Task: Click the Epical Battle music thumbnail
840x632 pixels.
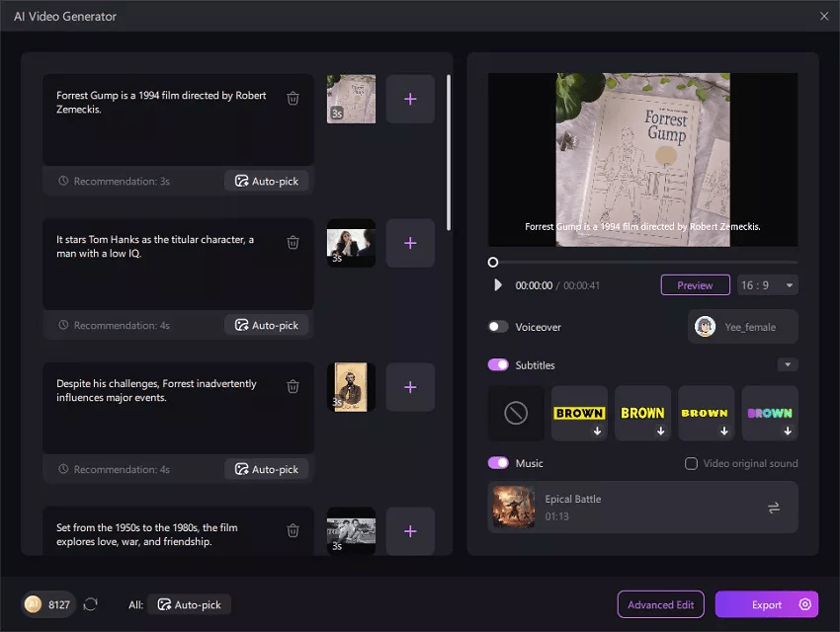Action: coord(513,507)
